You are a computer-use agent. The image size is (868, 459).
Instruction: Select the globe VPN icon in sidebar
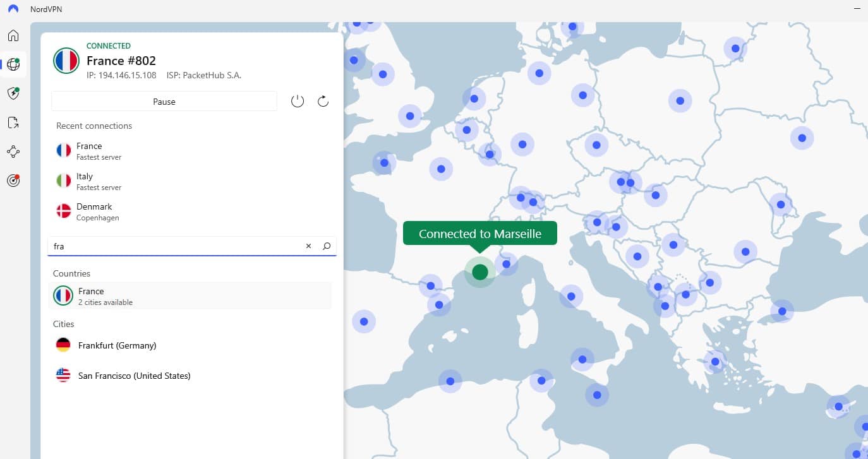13,64
